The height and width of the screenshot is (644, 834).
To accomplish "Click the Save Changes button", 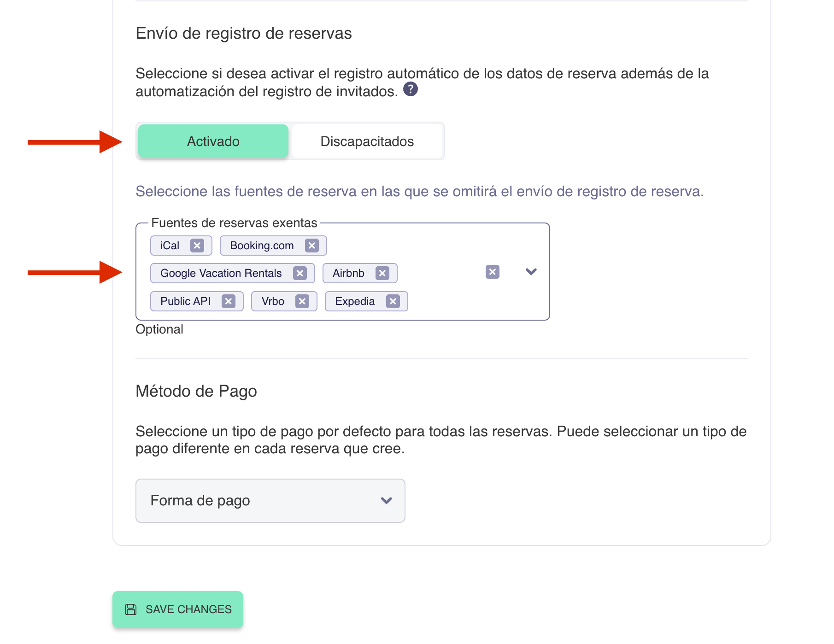I will 178,609.
